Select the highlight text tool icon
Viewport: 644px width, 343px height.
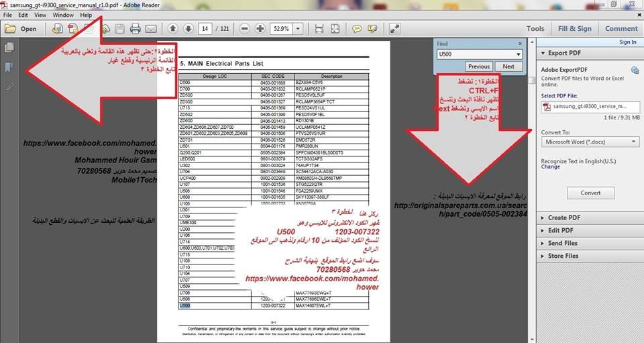click(x=372, y=29)
